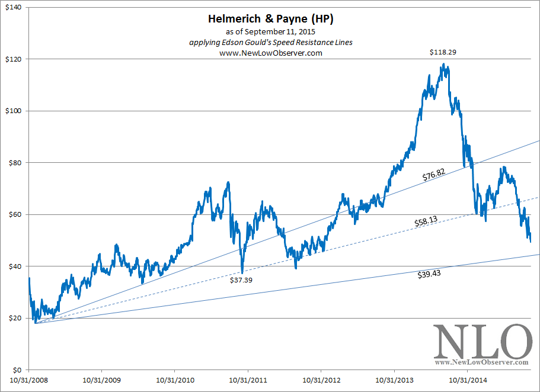
Task: Click the $80 y-axis label
Action: point(15,163)
